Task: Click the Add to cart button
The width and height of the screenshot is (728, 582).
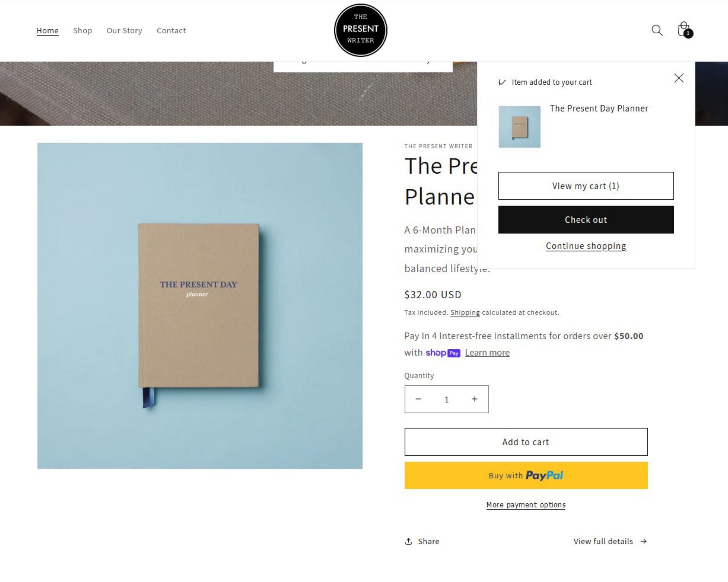Action: click(526, 442)
